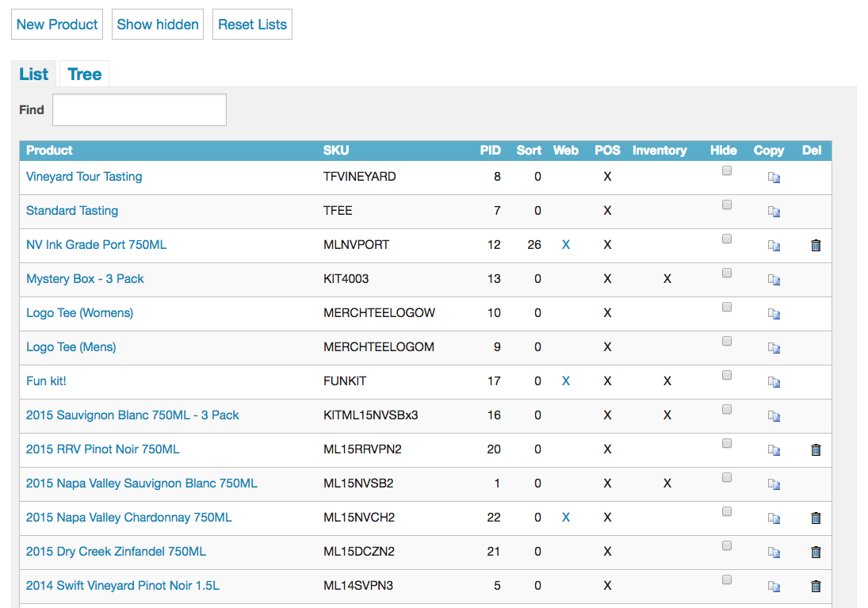Tick Hide checkbox for 2015 Napa Valley Sauvignon Blanc
The width and height of the screenshot is (868, 608).
pos(727,477)
